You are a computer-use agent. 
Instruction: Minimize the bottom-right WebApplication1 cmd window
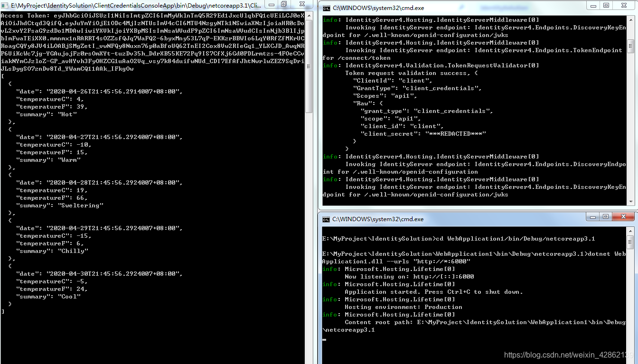pos(593,216)
